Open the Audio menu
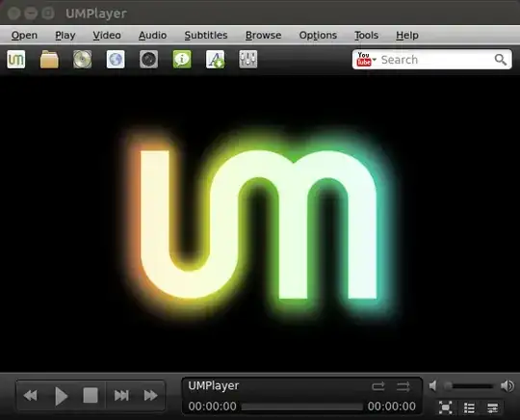Image resolution: width=520 pixels, height=420 pixels. [x=152, y=36]
